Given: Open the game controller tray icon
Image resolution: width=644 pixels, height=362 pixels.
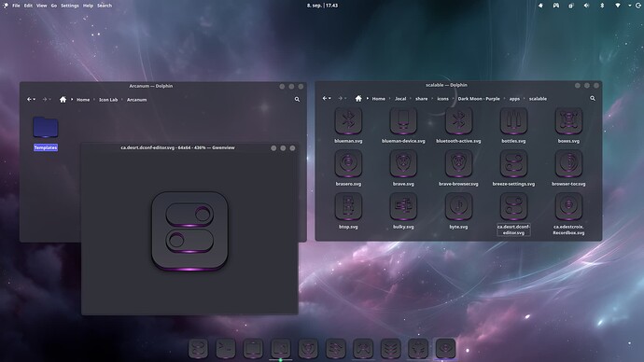Looking at the screenshot, I should [x=555, y=6].
